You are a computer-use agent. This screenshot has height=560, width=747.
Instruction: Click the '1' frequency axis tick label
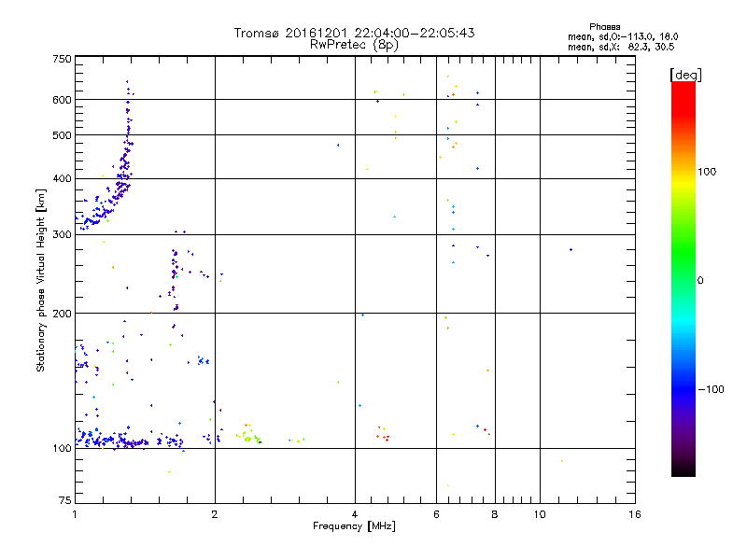75,514
